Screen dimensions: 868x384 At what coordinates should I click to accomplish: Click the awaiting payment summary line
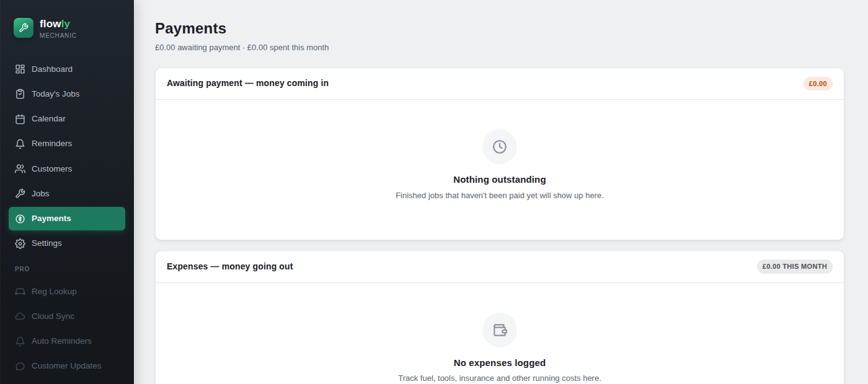[242, 48]
